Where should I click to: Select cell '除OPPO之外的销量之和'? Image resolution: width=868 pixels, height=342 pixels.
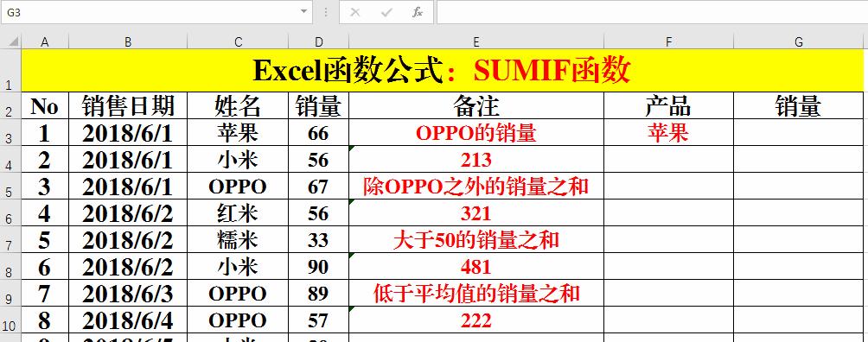[476, 186]
